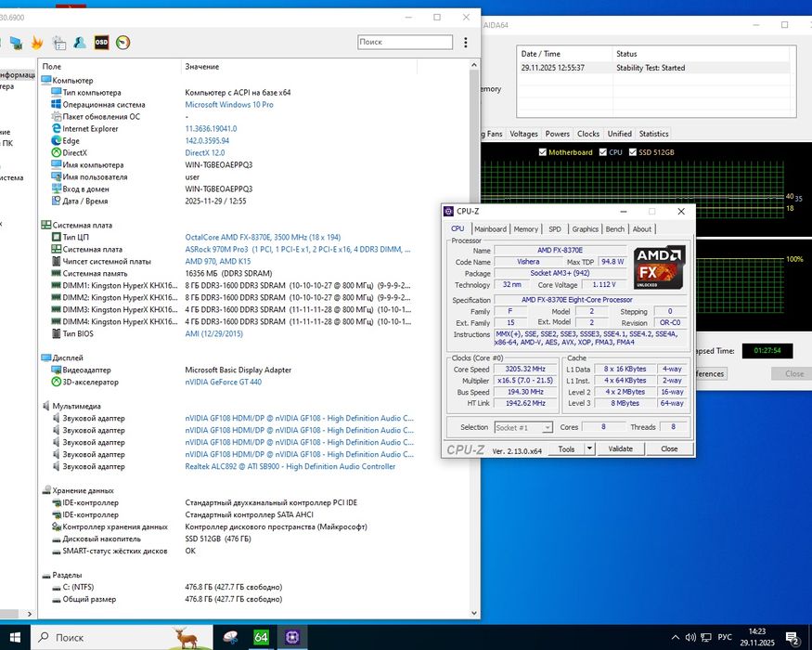Image resolution: width=812 pixels, height=650 pixels.
Task: Open the Microsoft Windows 10 Pro link
Action: click(229, 104)
